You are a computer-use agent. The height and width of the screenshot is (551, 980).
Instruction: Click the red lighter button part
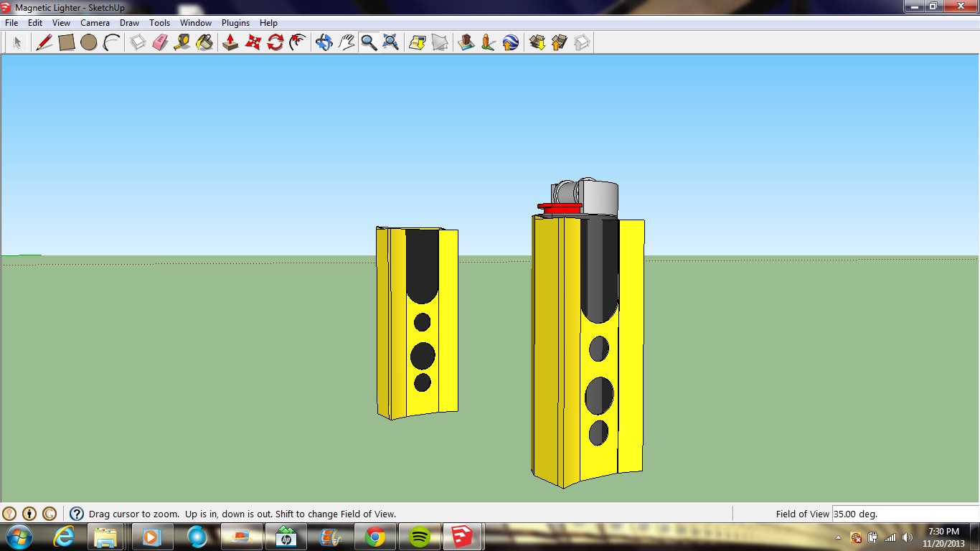coord(560,209)
